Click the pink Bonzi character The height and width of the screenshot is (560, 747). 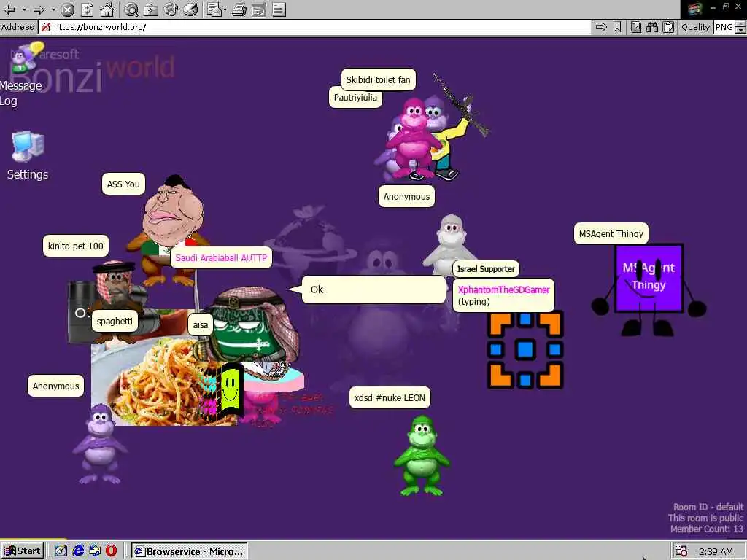413,138
